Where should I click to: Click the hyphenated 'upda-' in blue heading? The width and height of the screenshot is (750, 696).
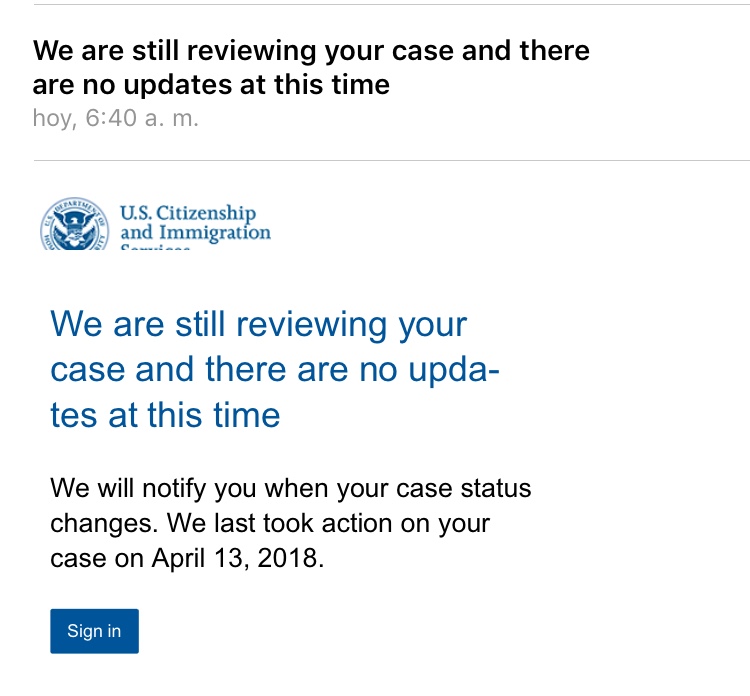point(454,371)
